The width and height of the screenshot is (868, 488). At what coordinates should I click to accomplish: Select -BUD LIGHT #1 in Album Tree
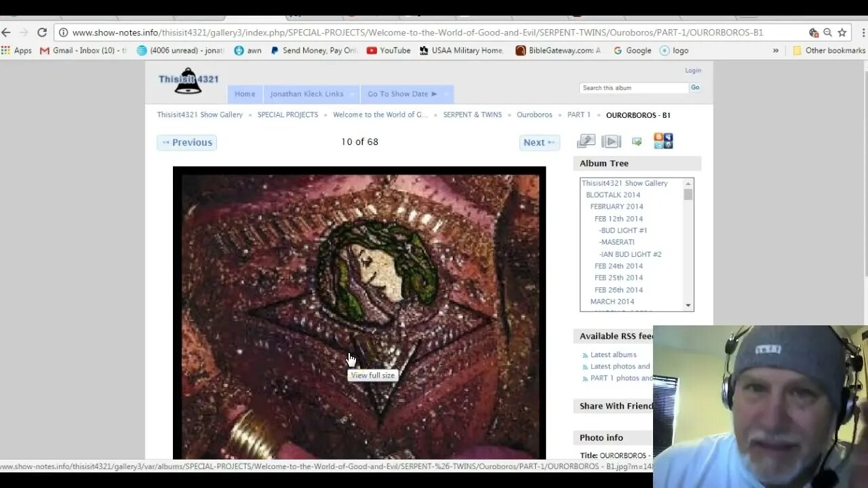(623, 230)
